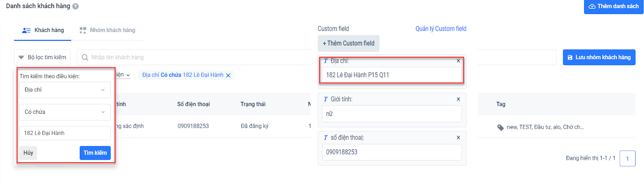Click the tag icon in Tag column
Screen dimensions: 644x184
(x=500, y=128)
